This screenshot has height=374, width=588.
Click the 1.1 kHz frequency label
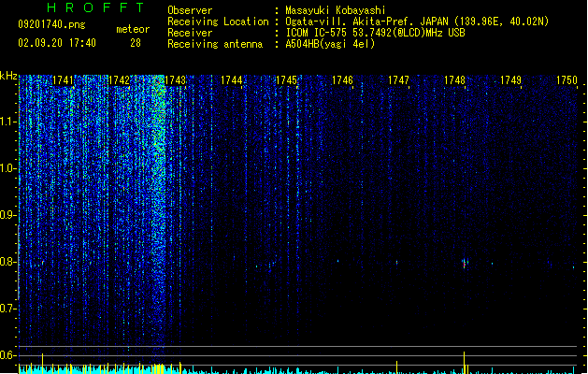(x=7, y=122)
